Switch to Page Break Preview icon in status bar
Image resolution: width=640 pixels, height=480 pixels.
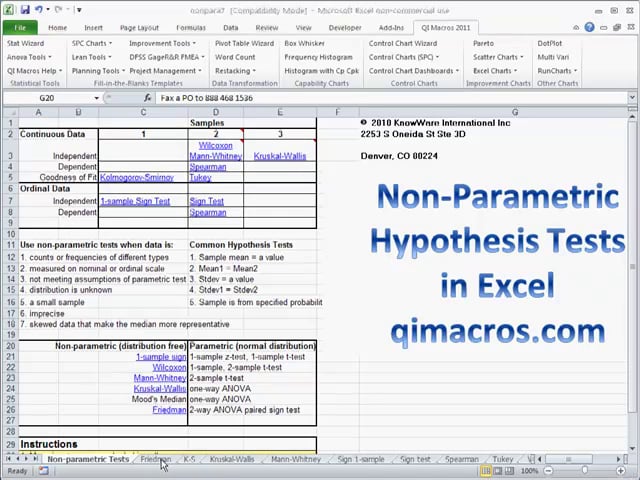[509, 471]
